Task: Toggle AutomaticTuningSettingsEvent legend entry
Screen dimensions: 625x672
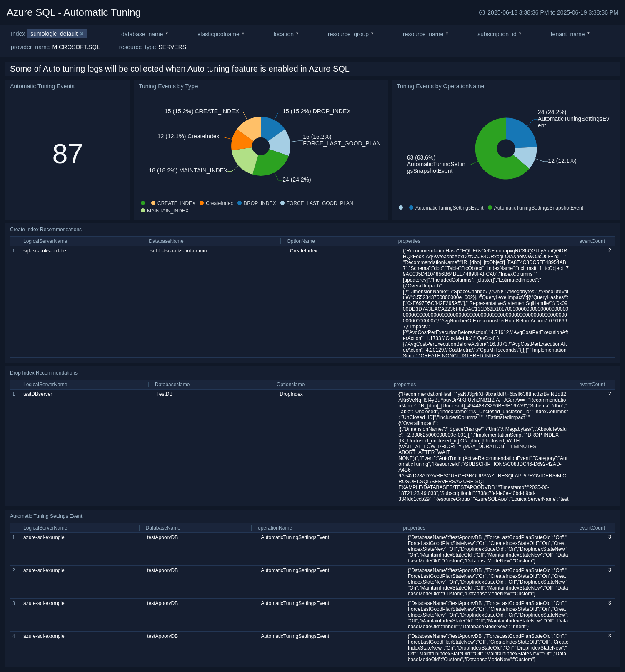Action: pyautogui.click(x=446, y=208)
